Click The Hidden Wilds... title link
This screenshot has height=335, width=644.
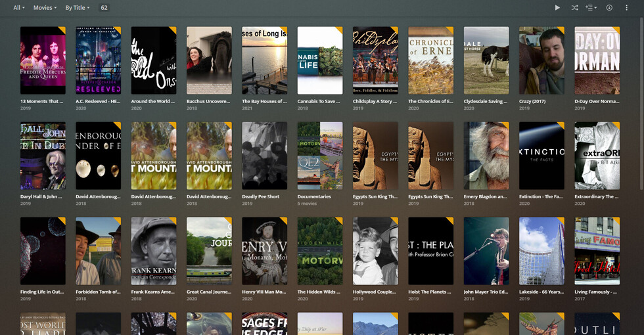(x=319, y=292)
